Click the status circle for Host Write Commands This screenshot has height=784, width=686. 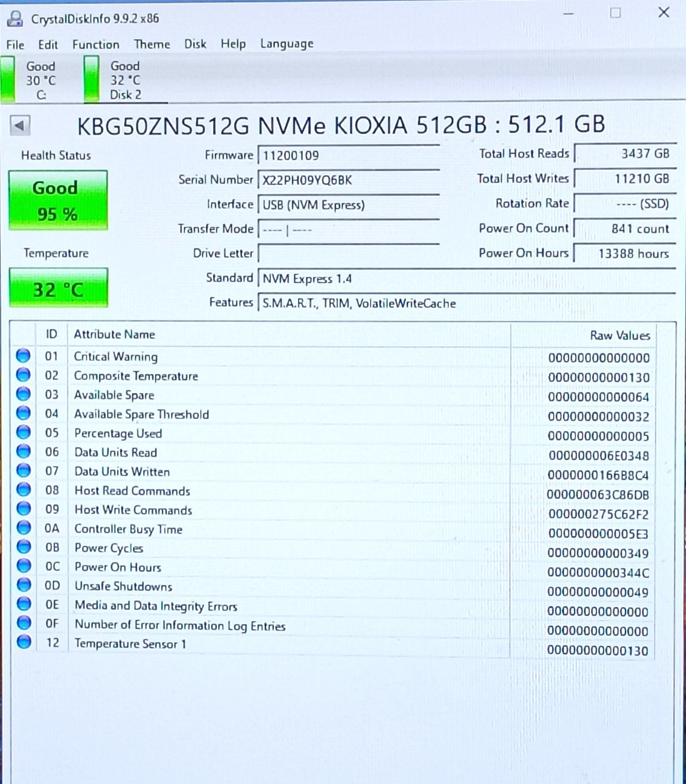pos(23,509)
